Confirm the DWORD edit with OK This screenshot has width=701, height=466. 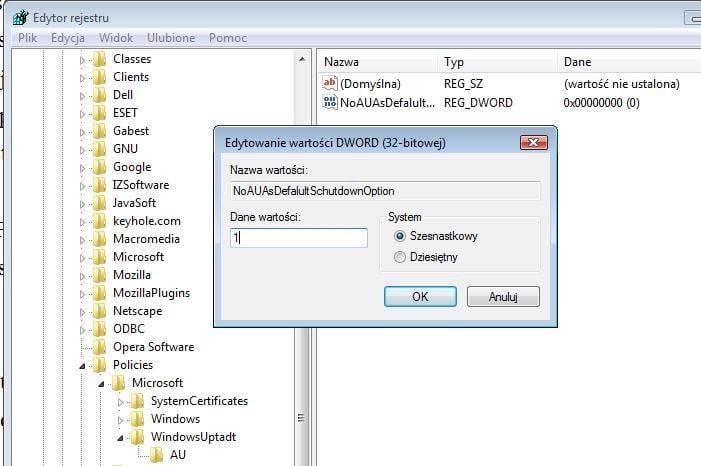pyautogui.click(x=420, y=297)
